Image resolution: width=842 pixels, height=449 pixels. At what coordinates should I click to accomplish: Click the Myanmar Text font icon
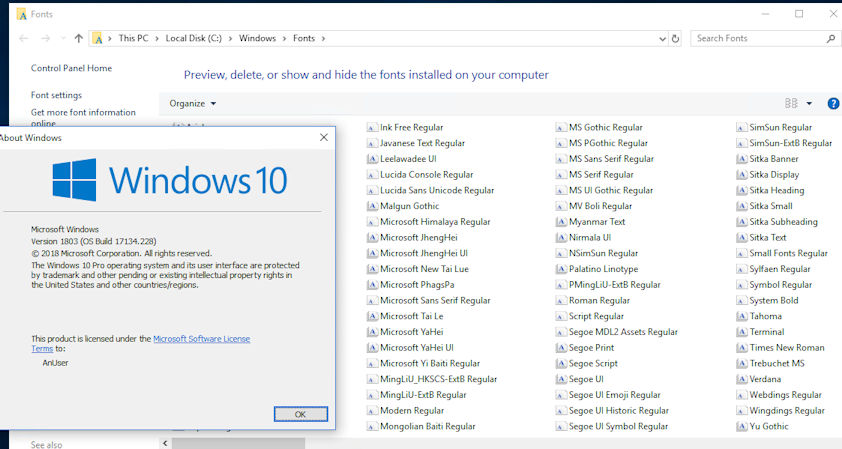pos(561,222)
